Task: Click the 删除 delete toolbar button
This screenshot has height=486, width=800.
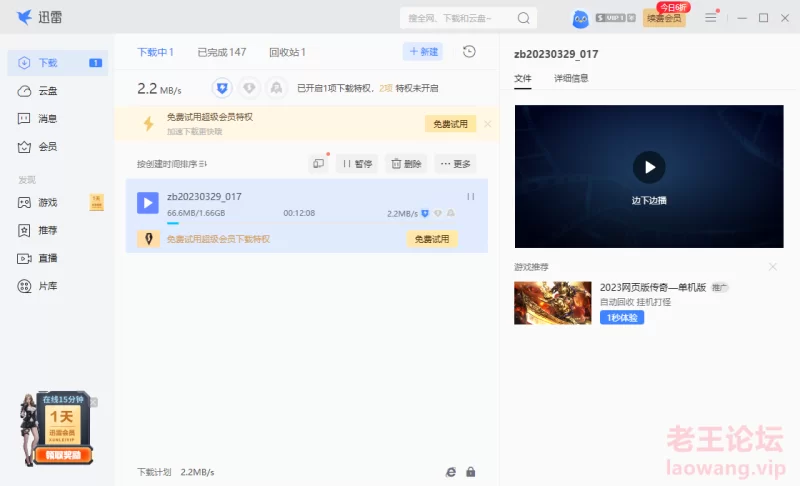Action: [x=406, y=164]
